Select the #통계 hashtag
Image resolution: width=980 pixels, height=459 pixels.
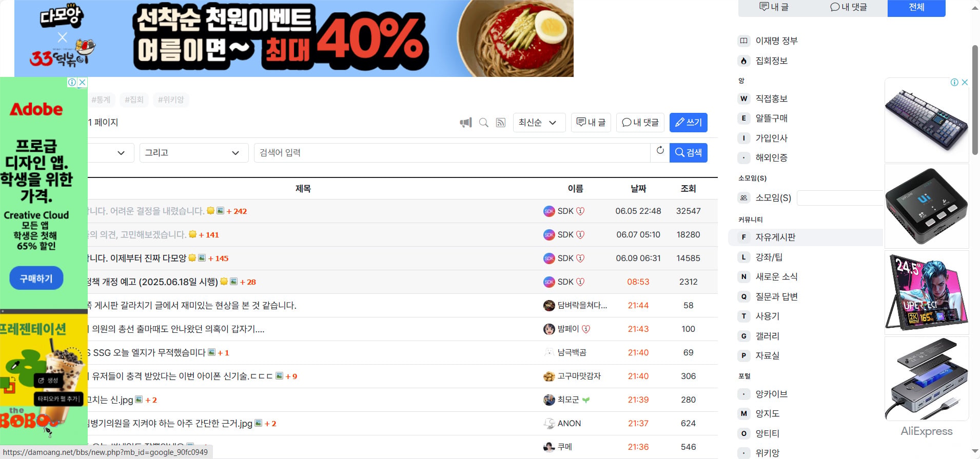pos(101,99)
